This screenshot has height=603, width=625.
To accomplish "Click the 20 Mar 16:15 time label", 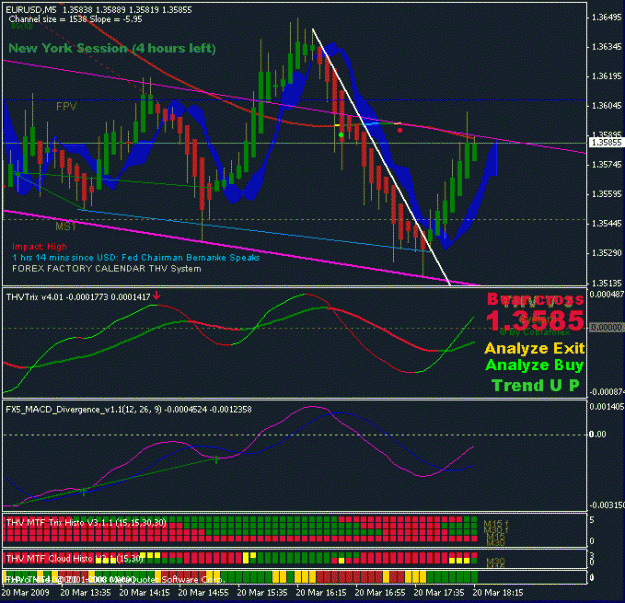I will [x=321, y=593].
